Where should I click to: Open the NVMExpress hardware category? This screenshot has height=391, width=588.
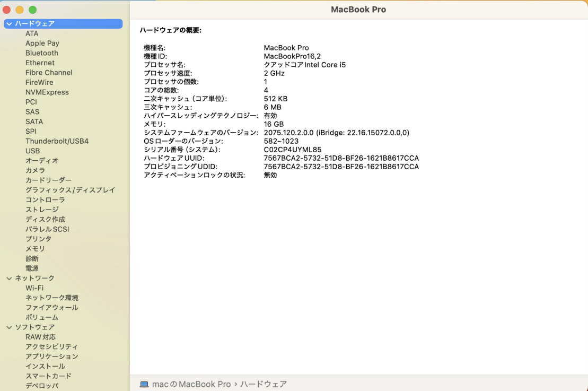pos(47,92)
